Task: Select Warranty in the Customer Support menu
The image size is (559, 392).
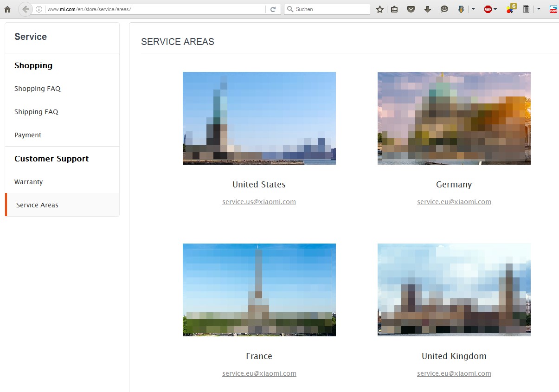Action: coord(29,182)
